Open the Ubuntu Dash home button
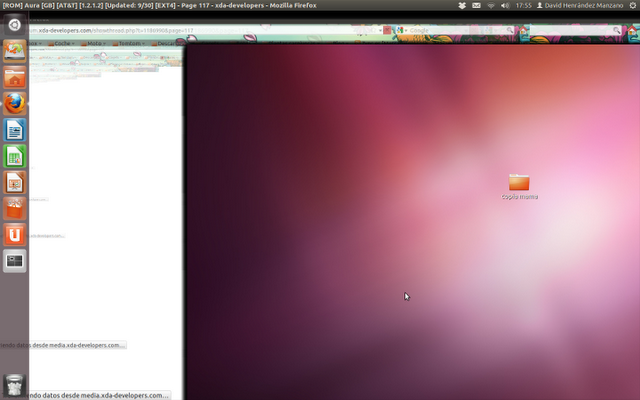Viewport: 640px width, 400px height. tap(14, 25)
